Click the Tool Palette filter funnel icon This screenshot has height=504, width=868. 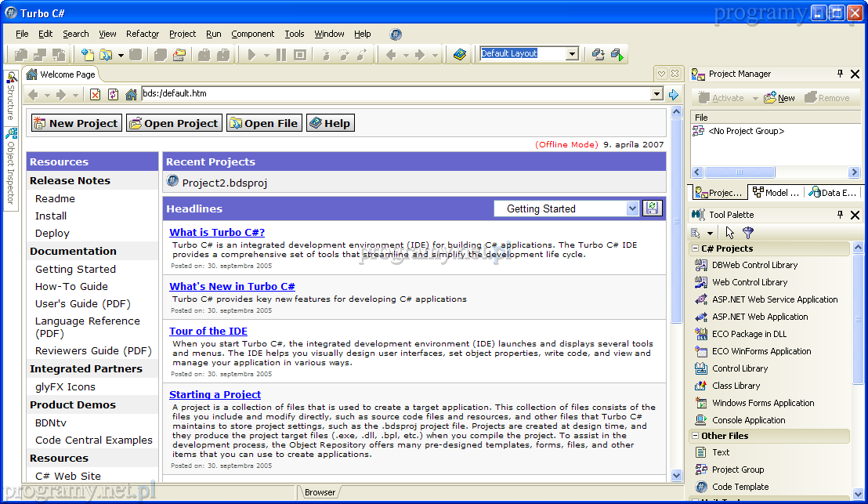748,233
